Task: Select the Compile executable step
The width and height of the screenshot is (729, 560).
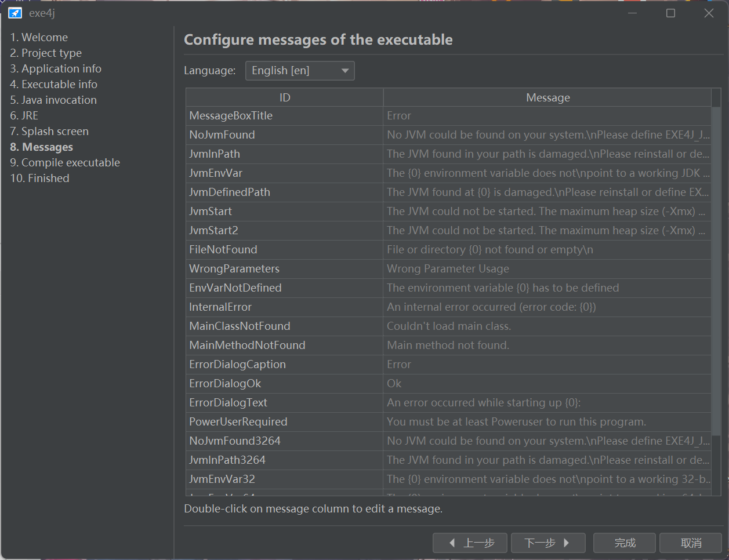Action: [65, 162]
